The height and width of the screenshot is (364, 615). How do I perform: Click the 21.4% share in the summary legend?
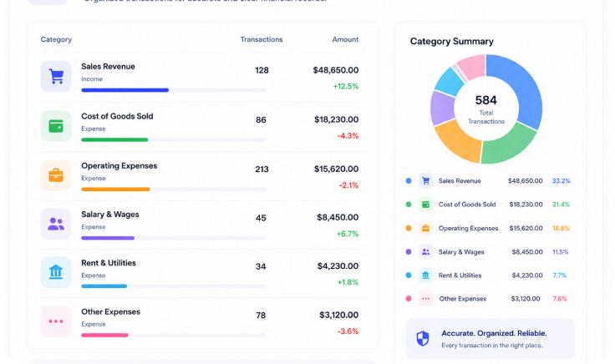coord(561,205)
